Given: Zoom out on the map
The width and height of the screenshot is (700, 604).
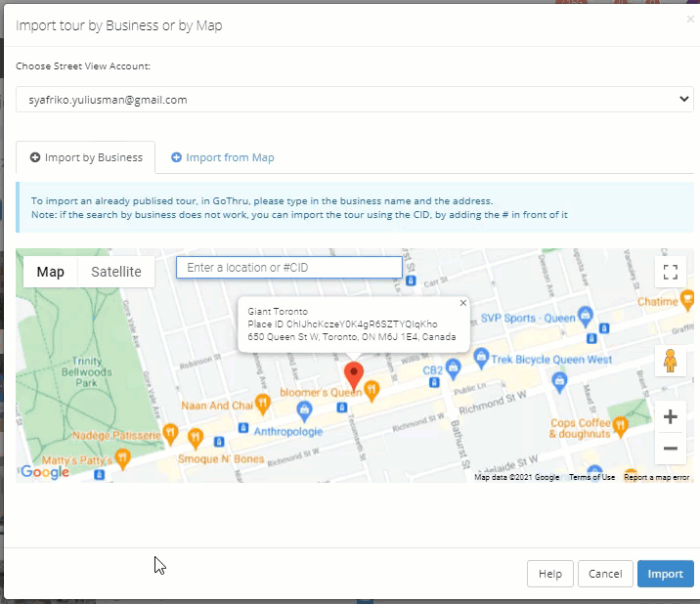Looking at the screenshot, I should pos(670,449).
